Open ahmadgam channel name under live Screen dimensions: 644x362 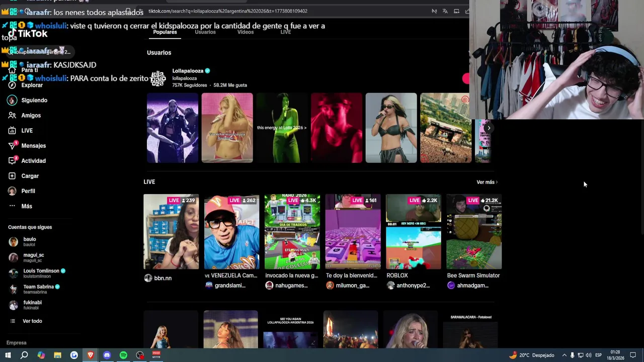tap(472, 286)
